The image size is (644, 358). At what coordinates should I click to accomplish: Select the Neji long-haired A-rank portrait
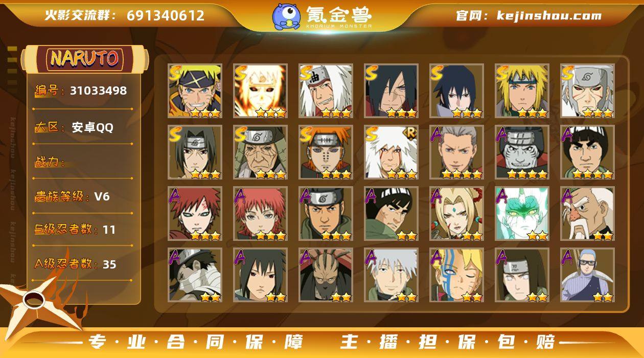coord(522,275)
